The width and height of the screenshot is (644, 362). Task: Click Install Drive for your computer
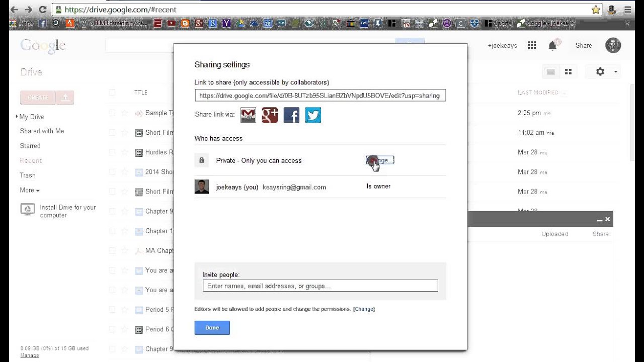tap(68, 211)
